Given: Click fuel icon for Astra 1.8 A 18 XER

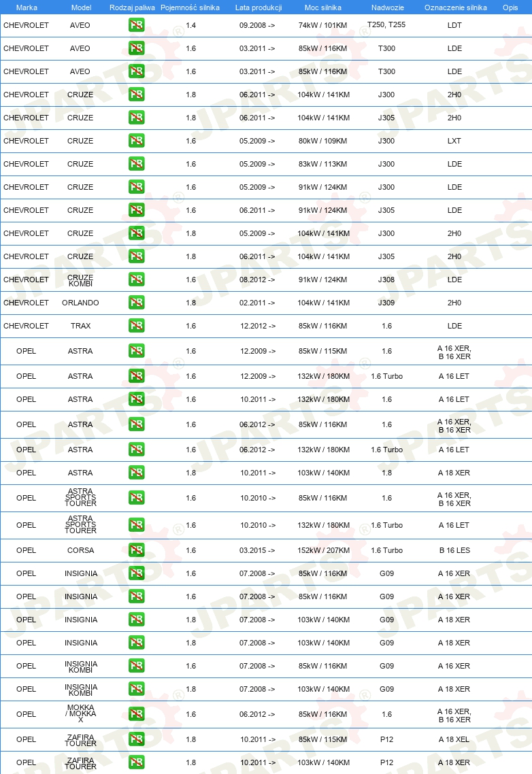Looking at the screenshot, I should pyautogui.click(x=136, y=473).
